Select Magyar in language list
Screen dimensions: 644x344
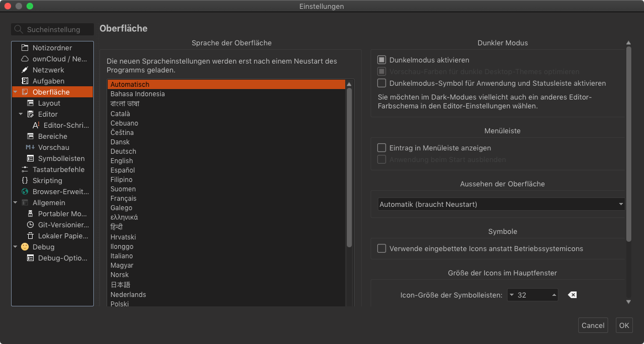(x=226, y=265)
